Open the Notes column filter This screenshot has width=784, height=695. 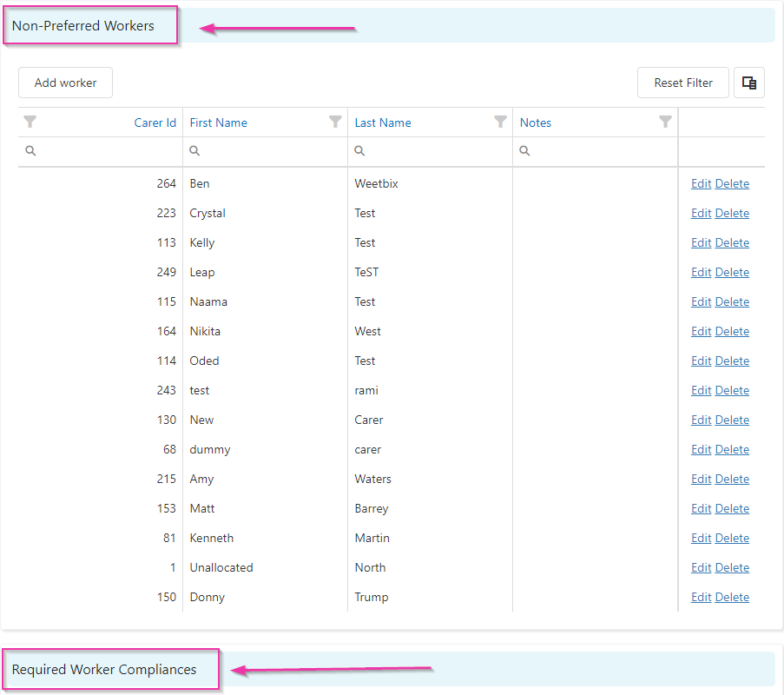click(665, 122)
